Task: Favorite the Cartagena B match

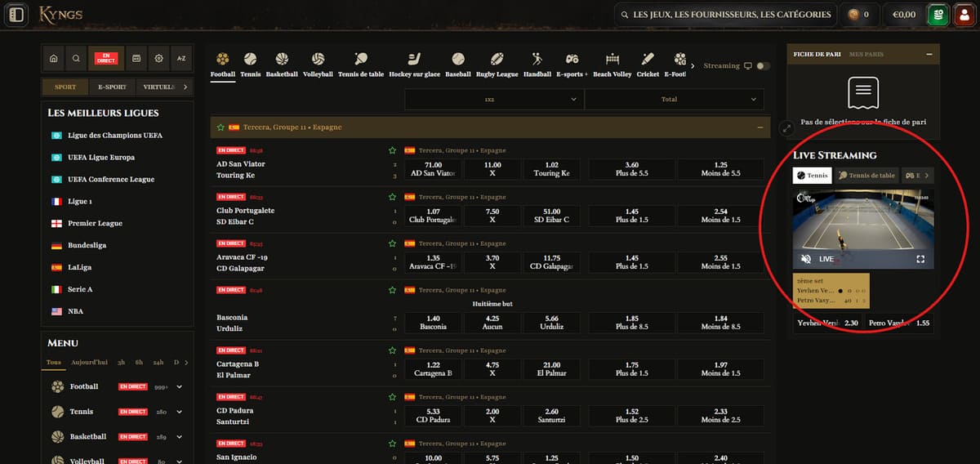Action: click(x=392, y=350)
